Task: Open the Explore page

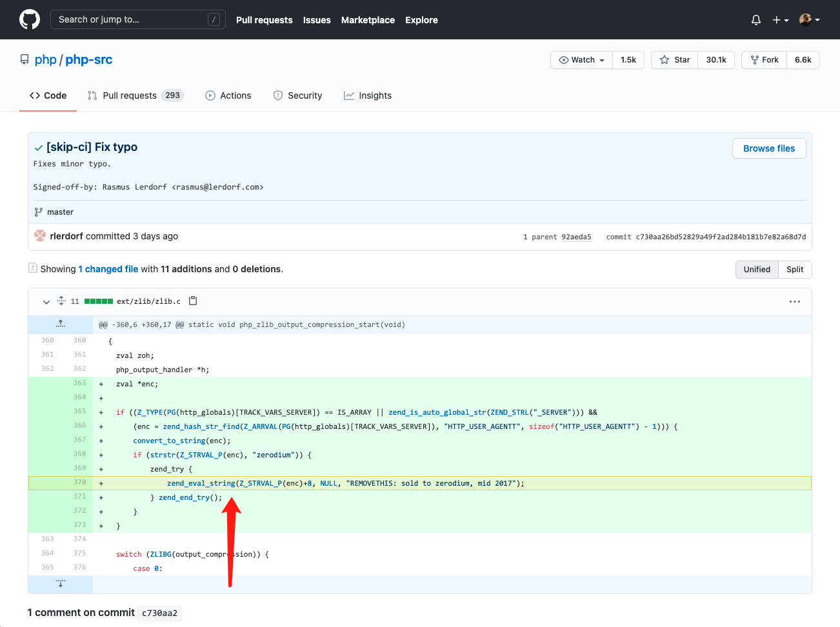Action: 421,20
